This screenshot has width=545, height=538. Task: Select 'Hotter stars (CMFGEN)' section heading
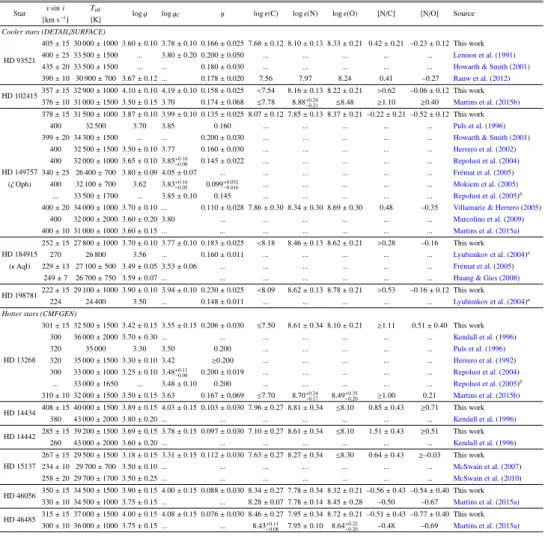(39, 314)
